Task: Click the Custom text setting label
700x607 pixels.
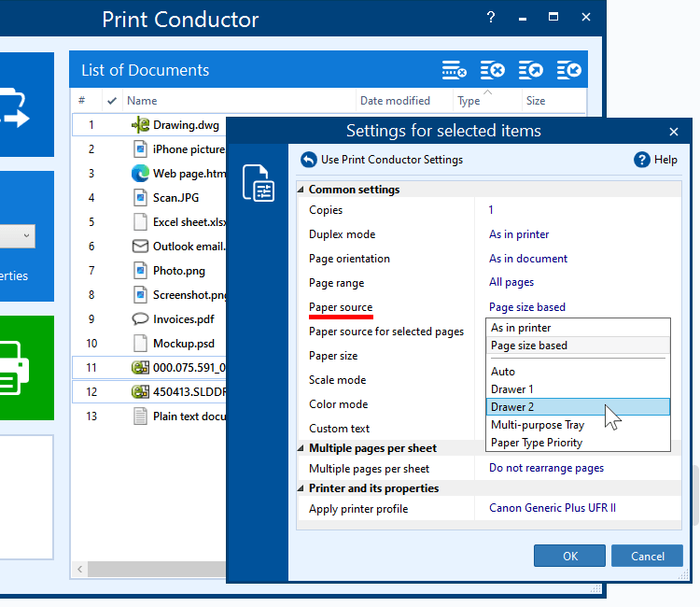Action: point(340,429)
